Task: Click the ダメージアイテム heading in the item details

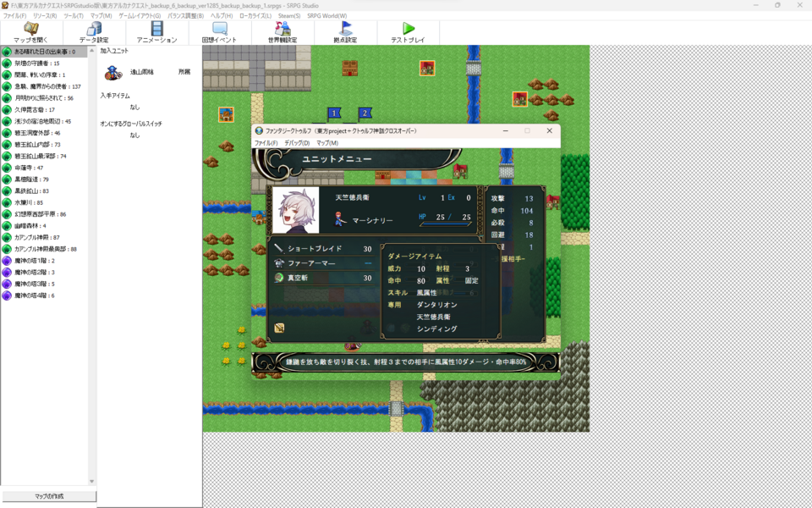Action: pos(414,256)
